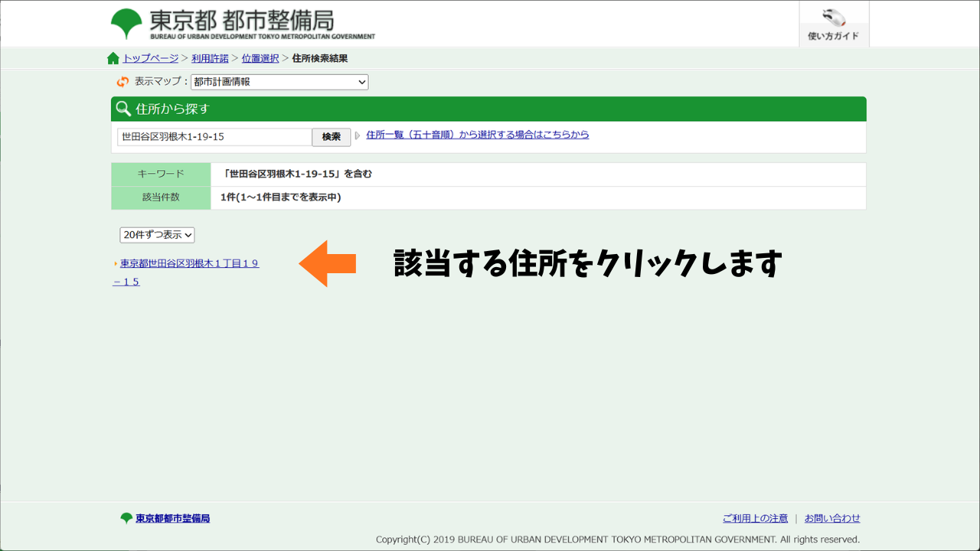The image size is (980, 551).
Task: Select 位置選択 in the breadcrumb trail
Action: (x=260, y=57)
